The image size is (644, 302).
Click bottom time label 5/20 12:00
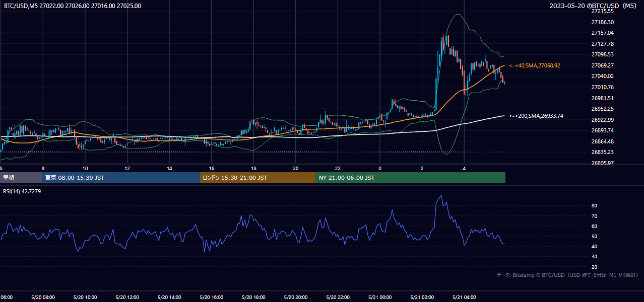127,297
